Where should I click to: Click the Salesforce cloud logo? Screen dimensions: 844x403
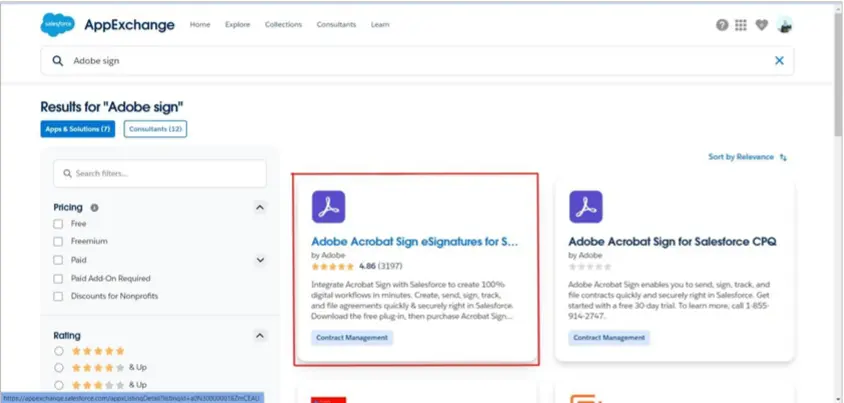pyautogui.click(x=57, y=25)
